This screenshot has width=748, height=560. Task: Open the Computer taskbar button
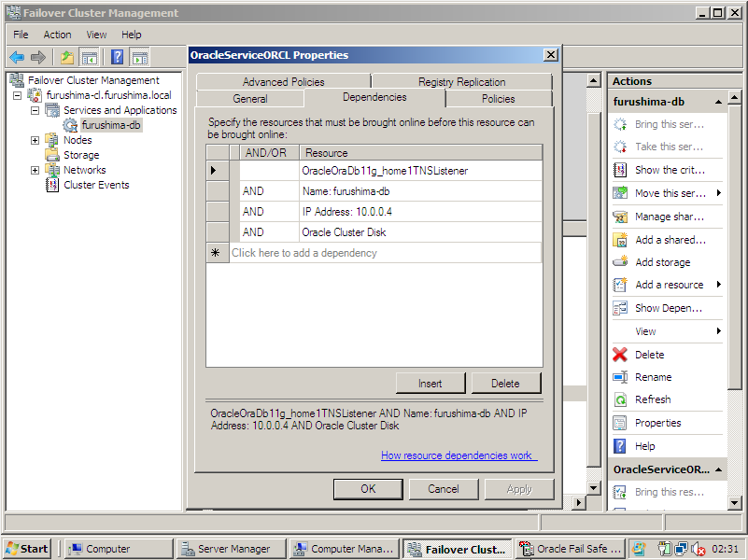(x=119, y=549)
